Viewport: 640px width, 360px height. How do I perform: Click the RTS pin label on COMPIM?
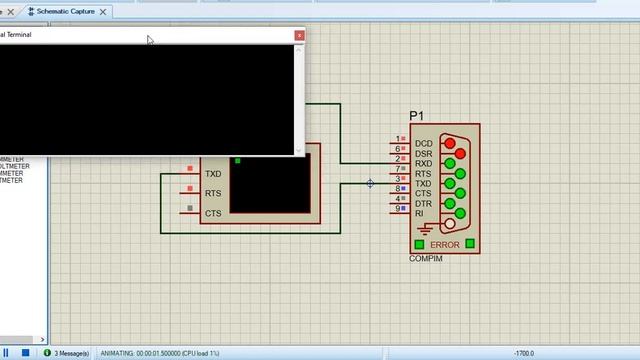click(423, 174)
